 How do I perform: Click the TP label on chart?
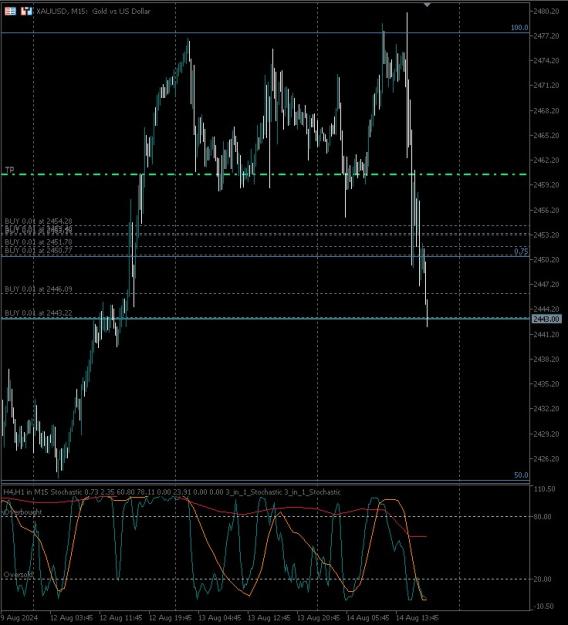10,170
